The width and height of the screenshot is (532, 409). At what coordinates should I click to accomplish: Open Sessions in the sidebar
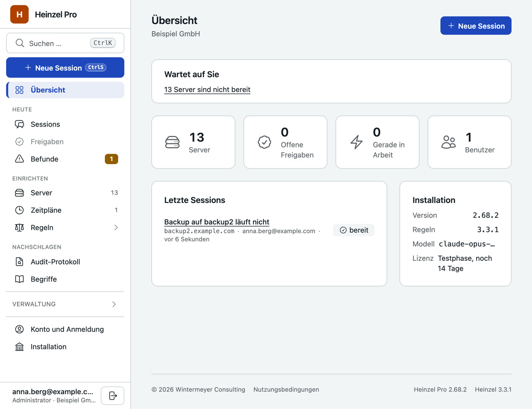click(65, 124)
